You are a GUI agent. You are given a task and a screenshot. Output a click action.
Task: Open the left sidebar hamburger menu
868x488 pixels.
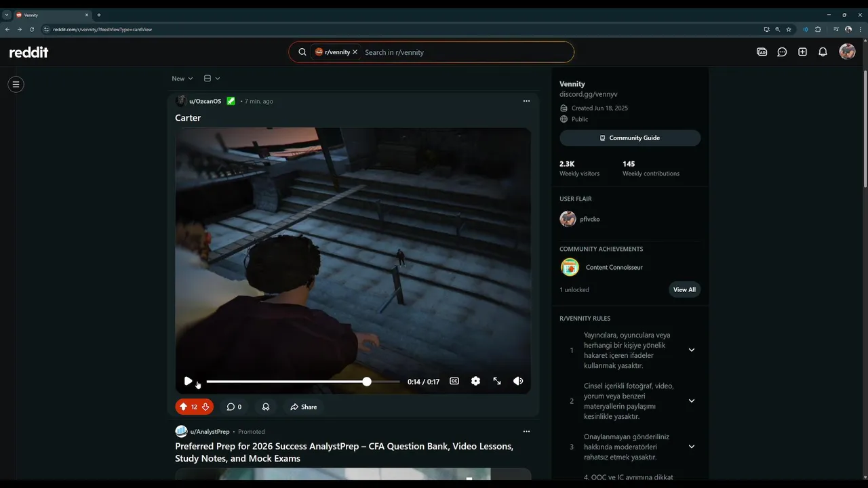click(x=16, y=84)
